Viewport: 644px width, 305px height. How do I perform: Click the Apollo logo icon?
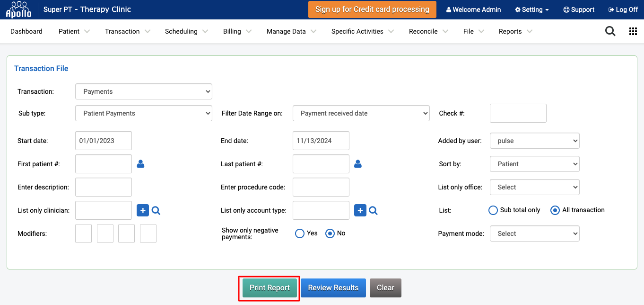[18, 9]
